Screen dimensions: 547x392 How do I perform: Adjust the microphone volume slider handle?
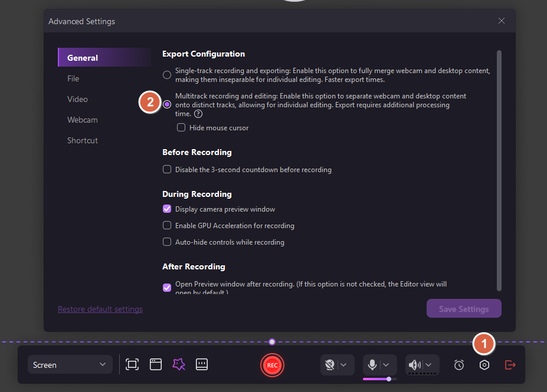tap(389, 379)
